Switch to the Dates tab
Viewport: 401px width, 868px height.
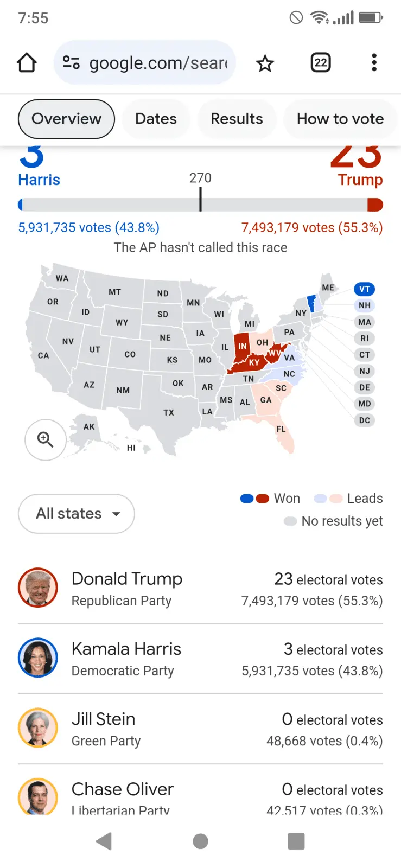[156, 119]
